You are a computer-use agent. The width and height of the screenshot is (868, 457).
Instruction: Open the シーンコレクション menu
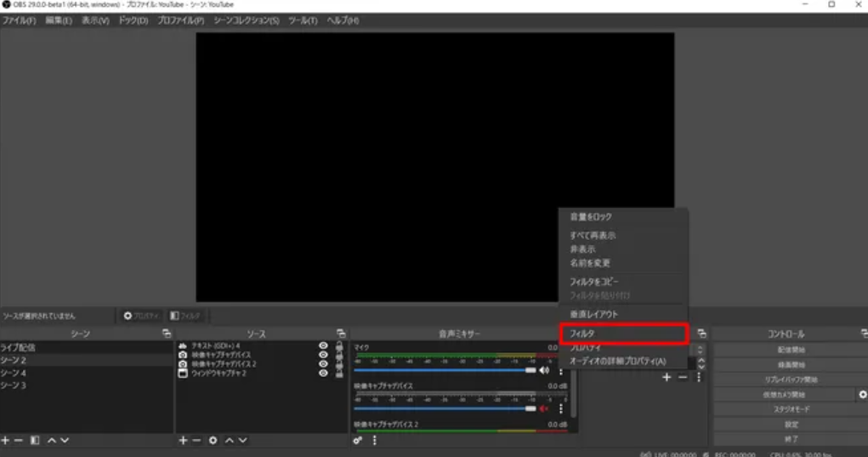pyautogui.click(x=246, y=20)
